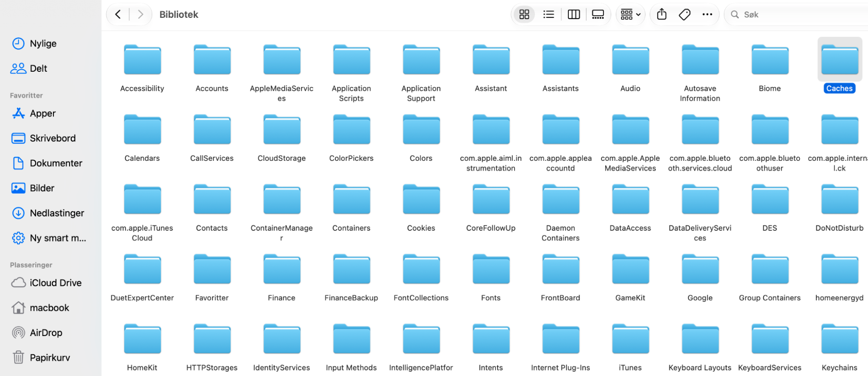Click the Finance folder name label
This screenshot has height=376, width=868.
pyautogui.click(x=282, y=298)
